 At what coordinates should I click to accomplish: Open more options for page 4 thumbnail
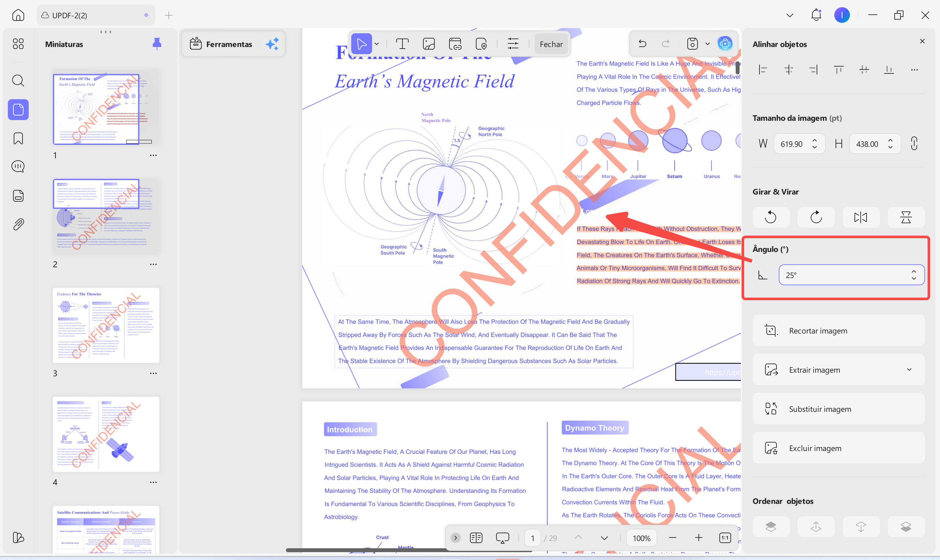(x=153, y=482)
